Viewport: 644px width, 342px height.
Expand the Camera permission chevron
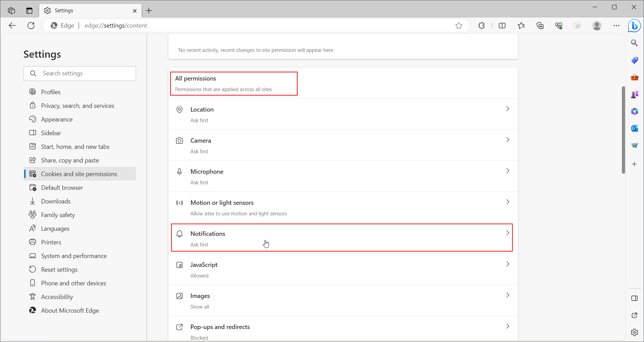point(507,140)
